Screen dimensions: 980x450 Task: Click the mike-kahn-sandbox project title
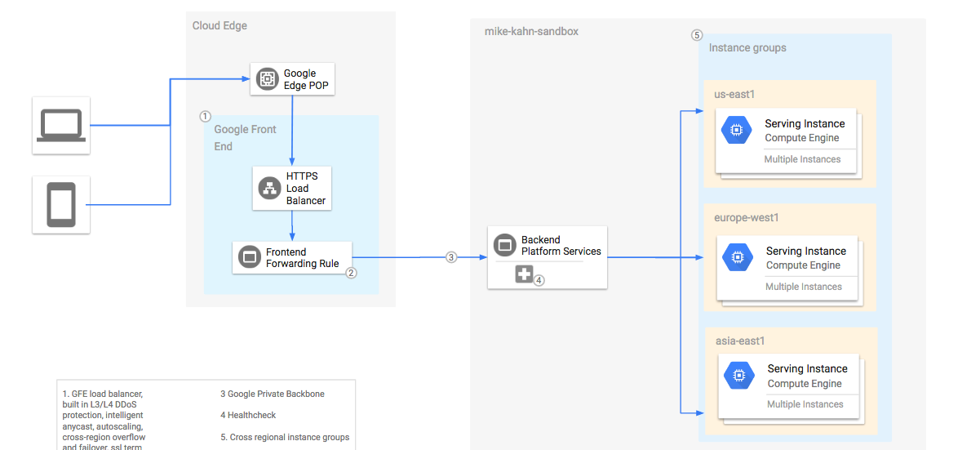click(x=531, y=31)
